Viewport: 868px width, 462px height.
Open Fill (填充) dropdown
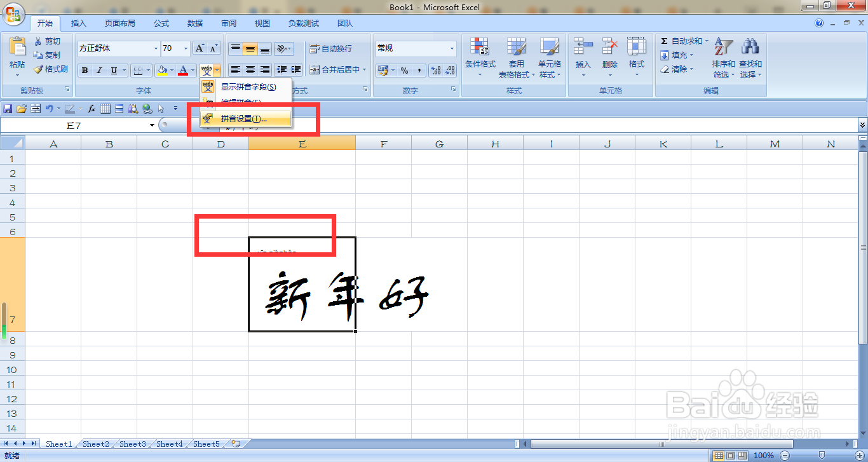678,55
